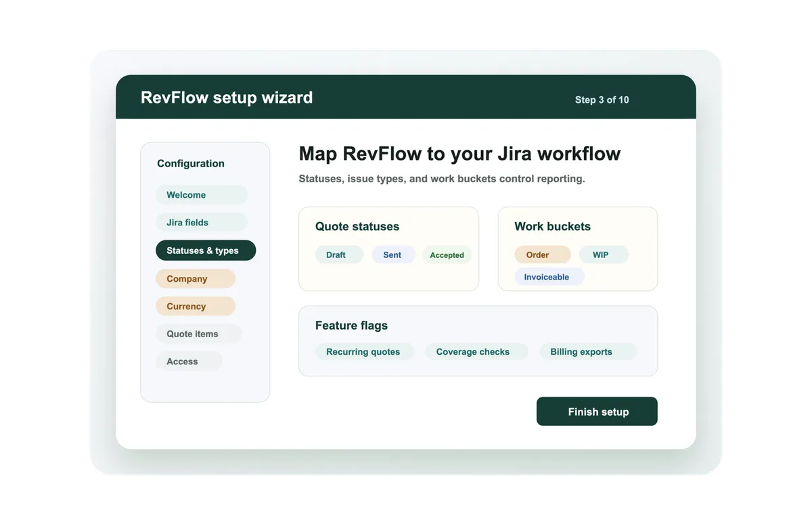Viewport: 812px width, 524px height.
Task: Go to the Access step
Action: coord(189,362)
